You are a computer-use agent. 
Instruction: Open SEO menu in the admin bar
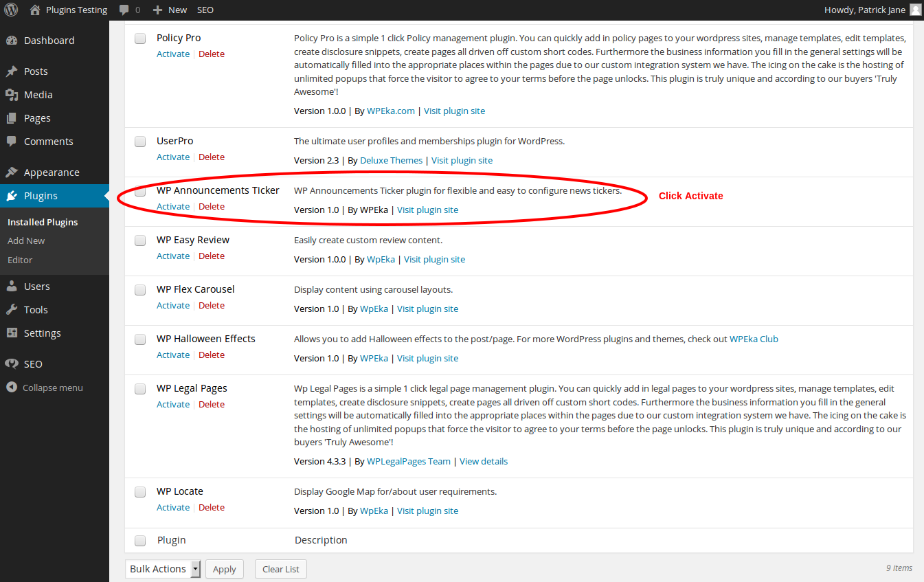coord(205,10)
